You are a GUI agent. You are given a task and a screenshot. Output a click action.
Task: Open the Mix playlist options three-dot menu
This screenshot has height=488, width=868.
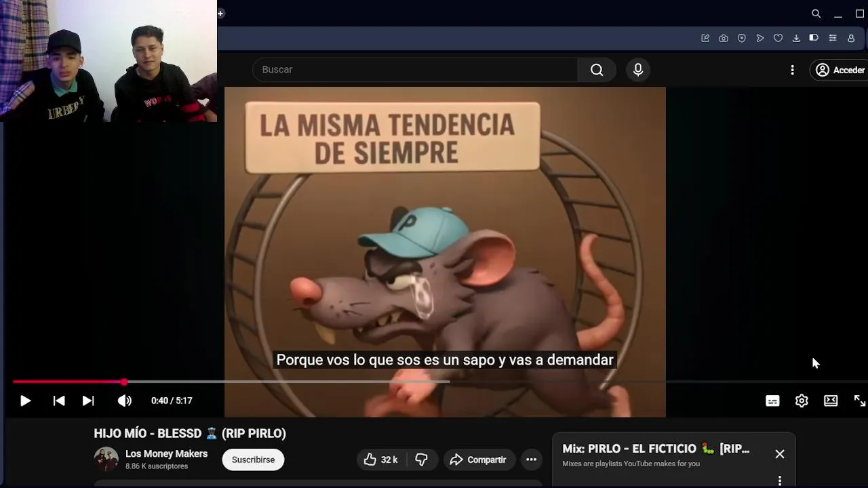pyautogui.click(x=780, y=481)
